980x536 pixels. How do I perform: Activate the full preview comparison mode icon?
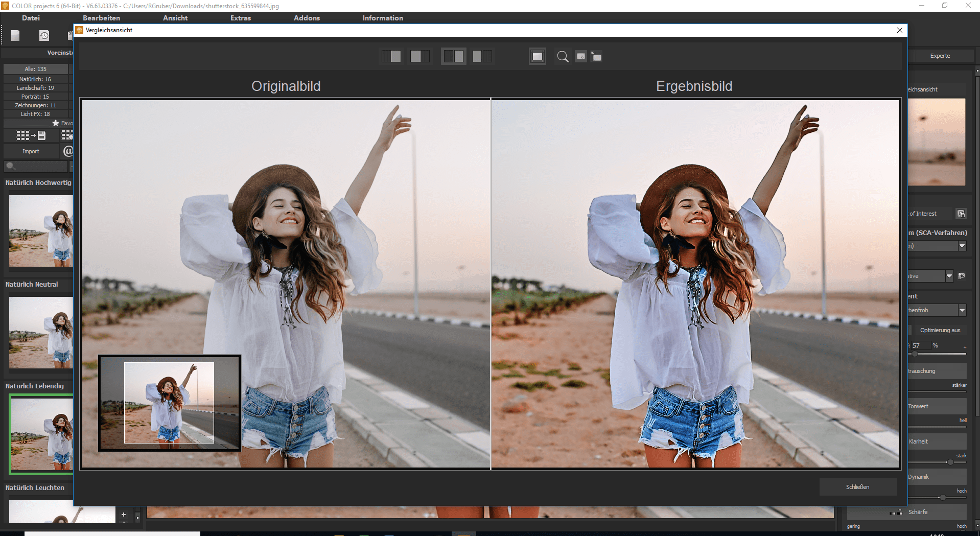(537, 56)
